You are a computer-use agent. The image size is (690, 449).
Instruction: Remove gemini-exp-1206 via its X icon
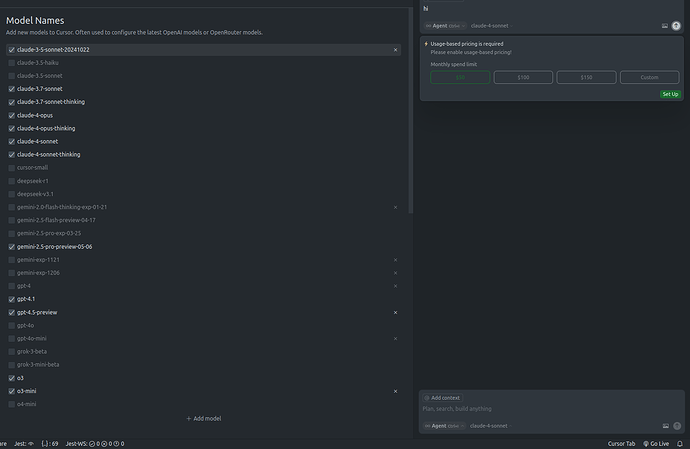pos(395,273)
